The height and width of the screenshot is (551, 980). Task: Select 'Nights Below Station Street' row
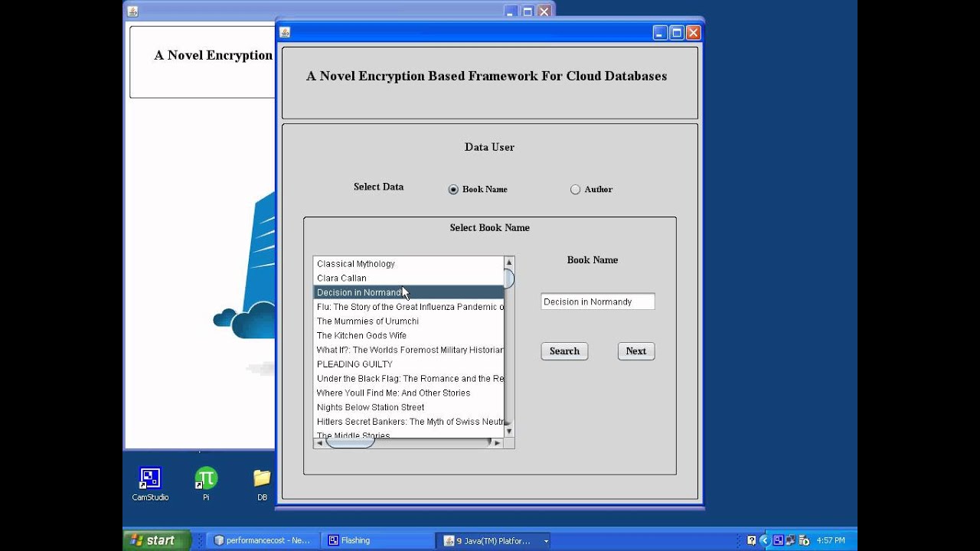(x=408, y=407)
